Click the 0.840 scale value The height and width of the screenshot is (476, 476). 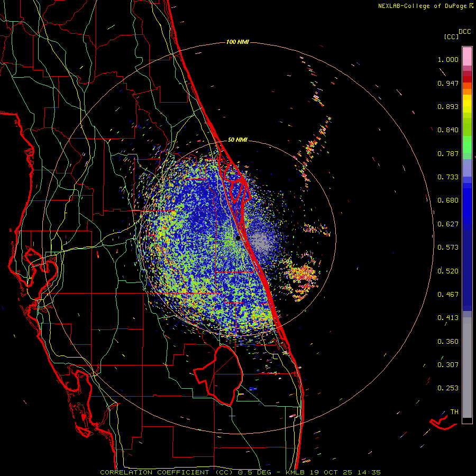[x=448, y=130]
